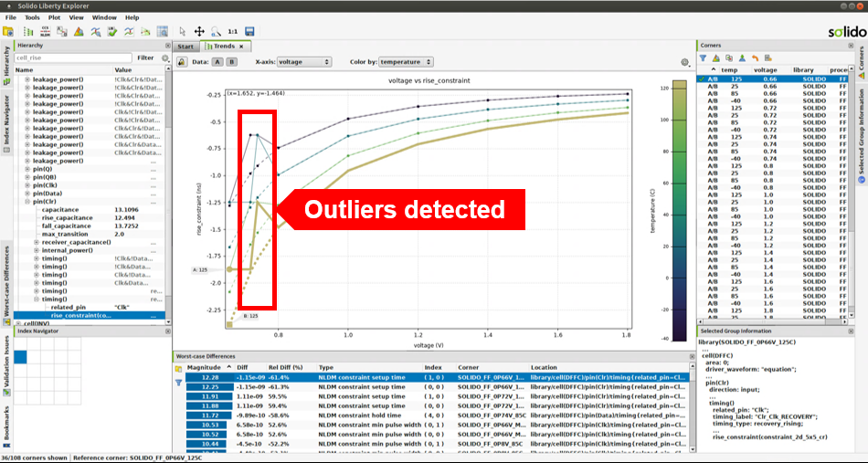Click the funnel filter icon in Corners panel
Image resolution: width=868 pixels, height=463 pixels.
[703, 58]
